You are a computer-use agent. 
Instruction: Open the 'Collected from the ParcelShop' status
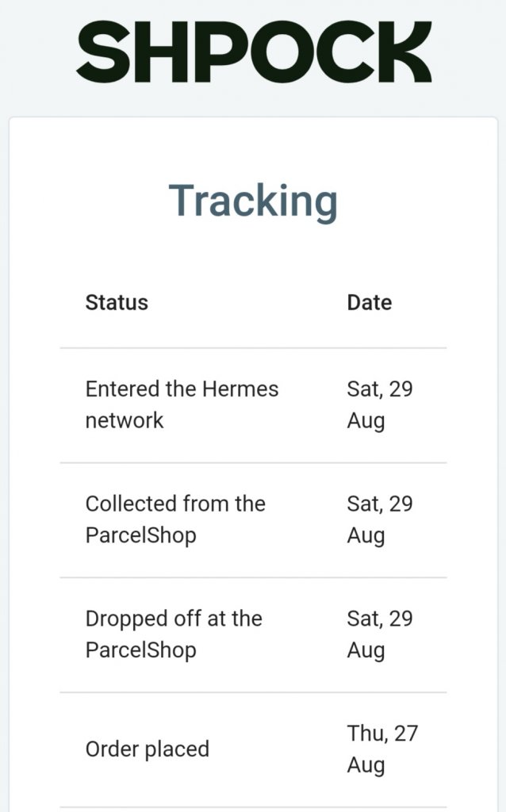(x=175, y=519)
